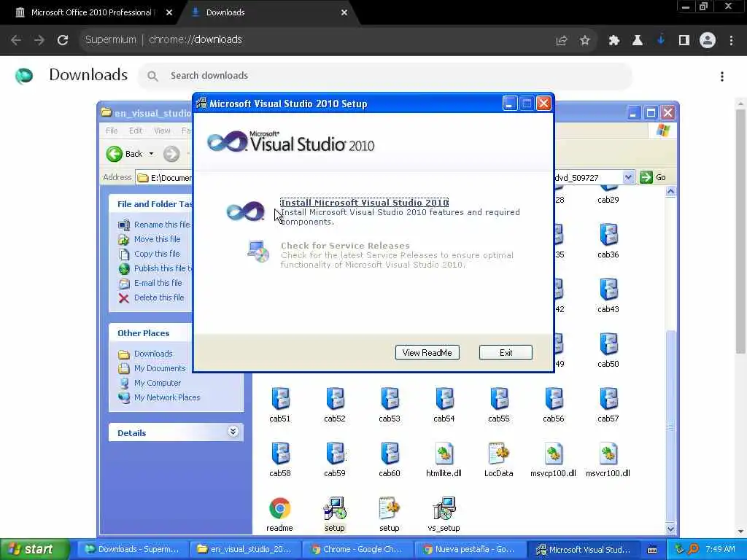Viewport: 747px width, 560px height.
Task: Bookmark this page with the star icon
Action: pos(585,41)
